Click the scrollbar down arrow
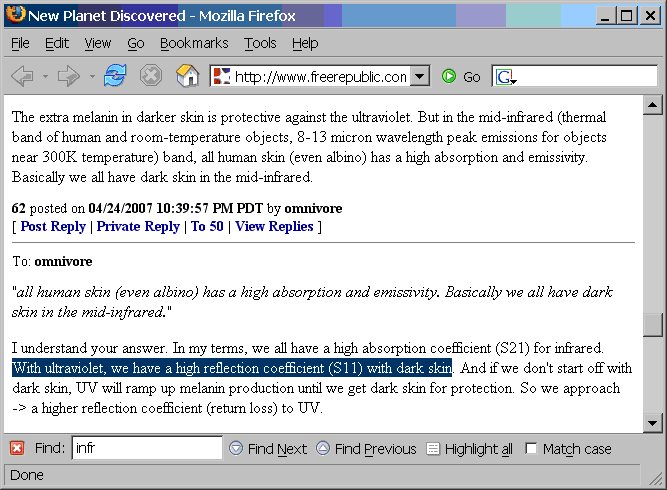The width and height of the screenshot is (667, 490). pos(653,423)
